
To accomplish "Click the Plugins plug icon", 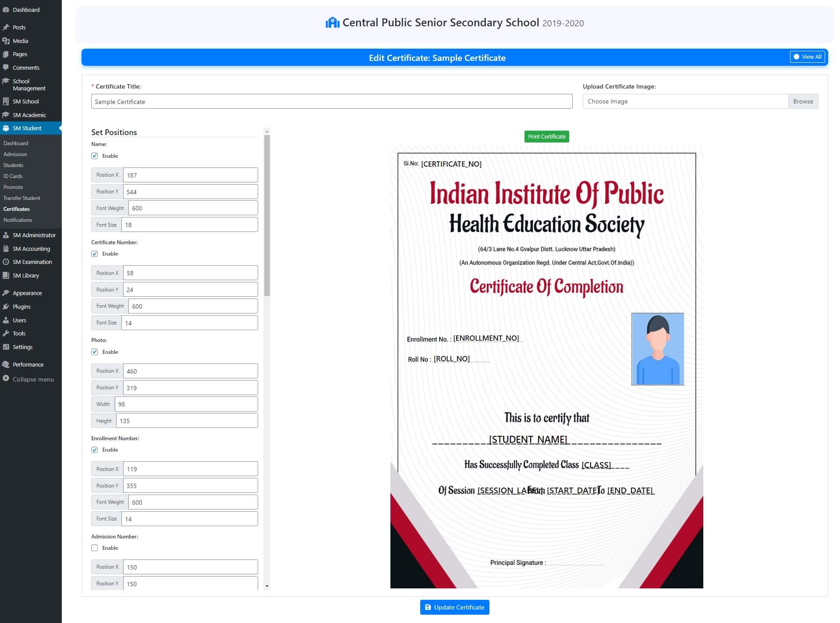I will click(x=6, y=306).
